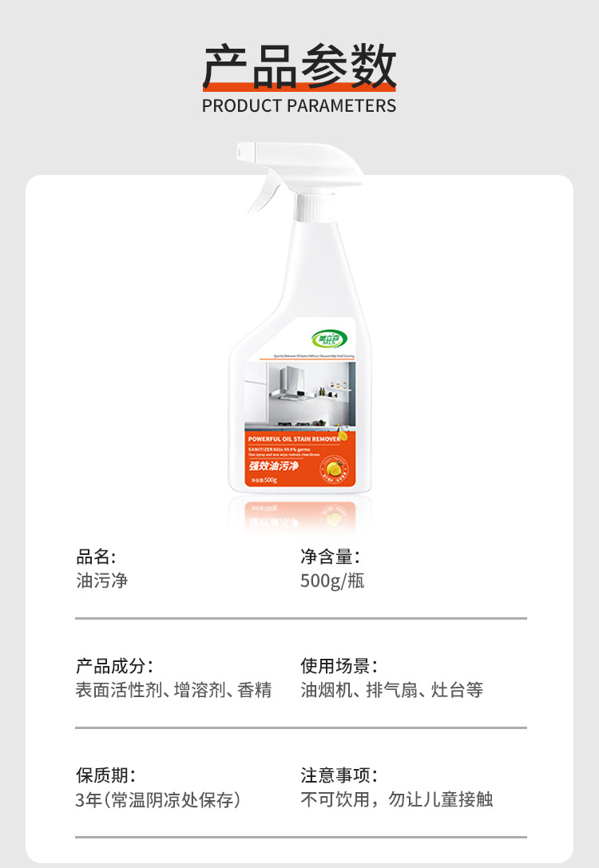The height and width of the screenshot is (868, 599).
Task: Click the 表面活性剂、增溶剂、香精 ingredients text
Action: click(x=174, y=690)
